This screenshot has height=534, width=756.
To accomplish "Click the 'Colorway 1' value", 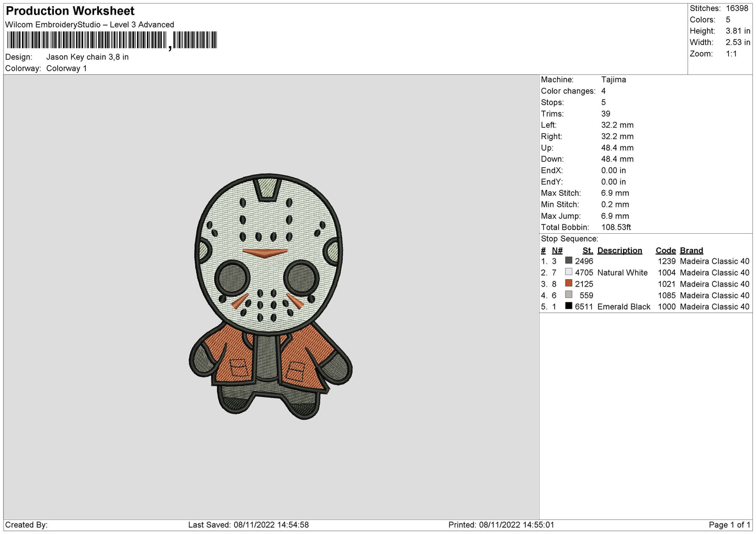I will [x=66, y=69].
